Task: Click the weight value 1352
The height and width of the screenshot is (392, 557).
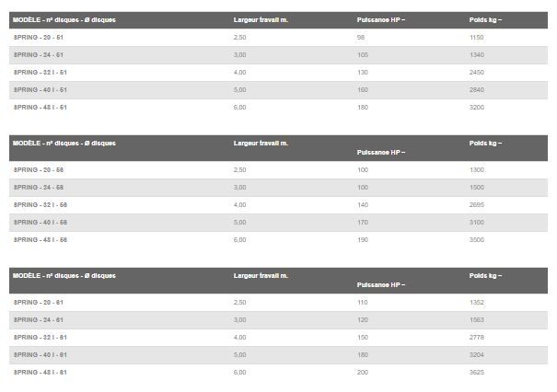Action: [x=476, y=302]
